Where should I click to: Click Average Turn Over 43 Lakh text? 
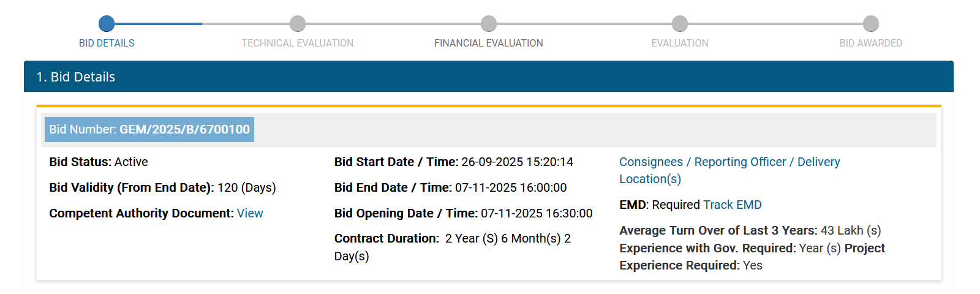[851, 230]
